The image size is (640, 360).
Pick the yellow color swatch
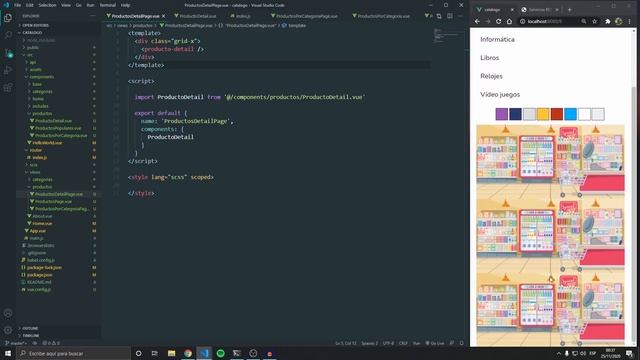click(x=543, y=114)
